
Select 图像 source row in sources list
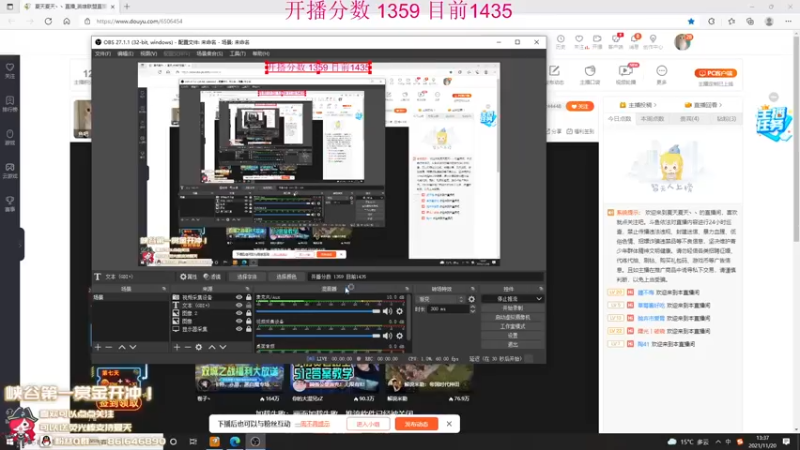212,321
